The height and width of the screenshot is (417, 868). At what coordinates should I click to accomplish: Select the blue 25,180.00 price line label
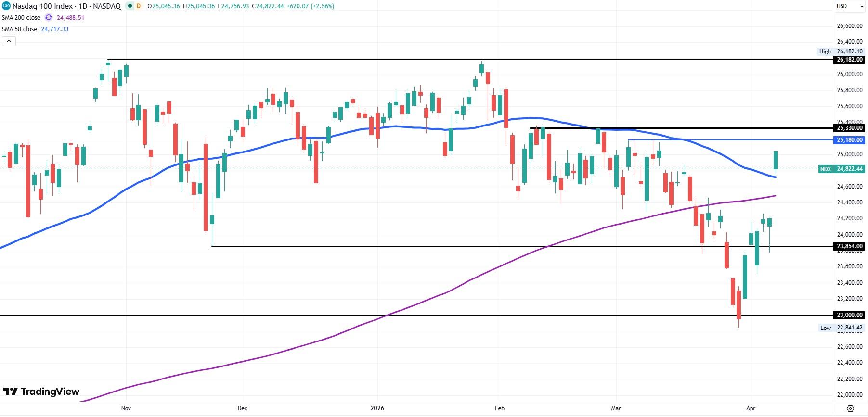tap(849, 140)
